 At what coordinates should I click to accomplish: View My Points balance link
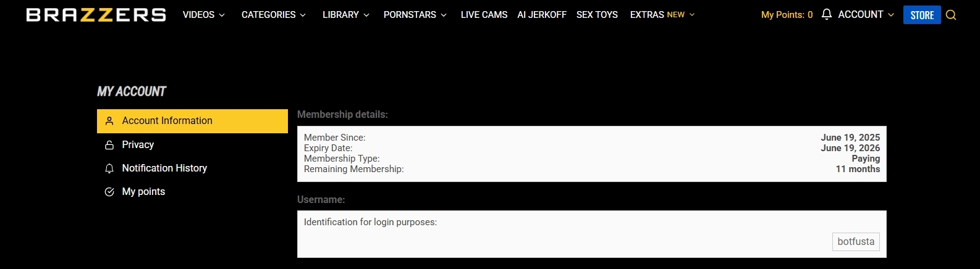pos(787,15)
